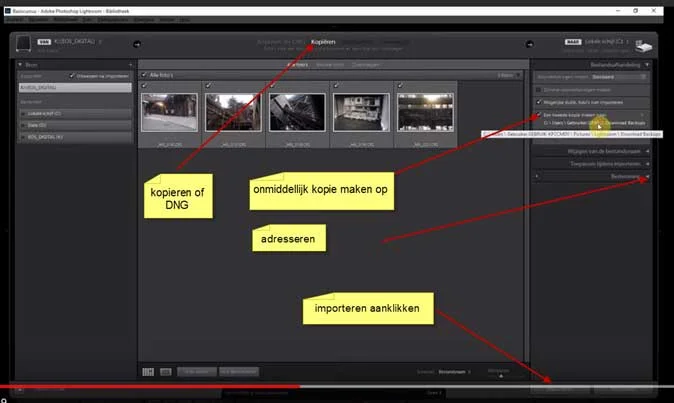The width and height of the screenshot is (674, 403).
Task: Toggle the 'Alle foto's' checkbox
Action: [x=144, y=75]
